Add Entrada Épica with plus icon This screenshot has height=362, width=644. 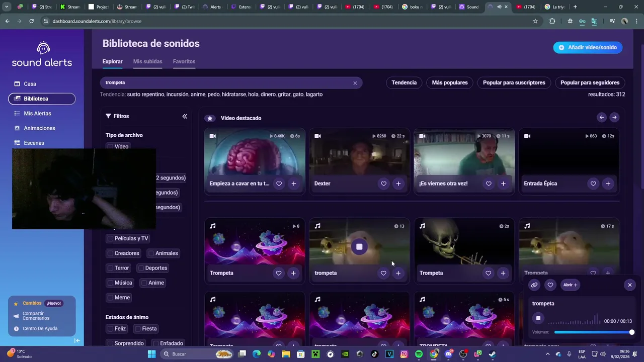[x=608, y=184]
